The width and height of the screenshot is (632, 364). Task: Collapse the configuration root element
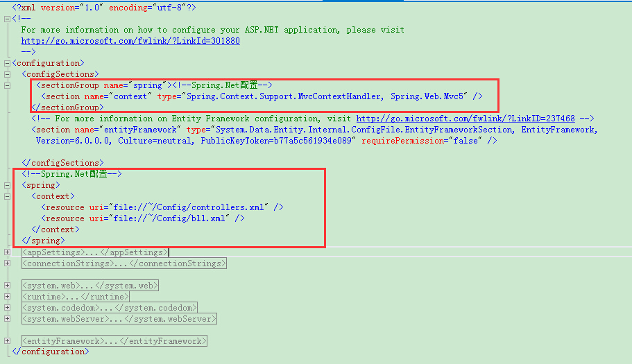[x=7, y=63]
